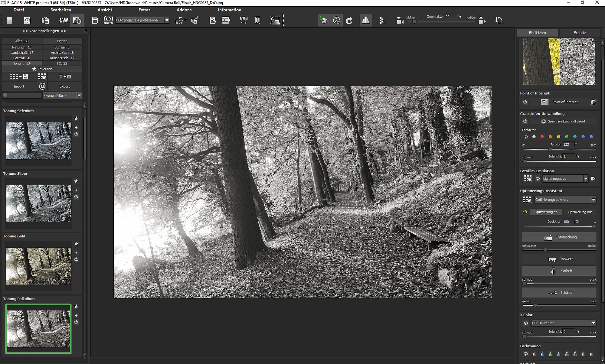Click the save disk icon in toolbar
The width and height of the screenshot is (605, 364).
[x=95, y=20]
